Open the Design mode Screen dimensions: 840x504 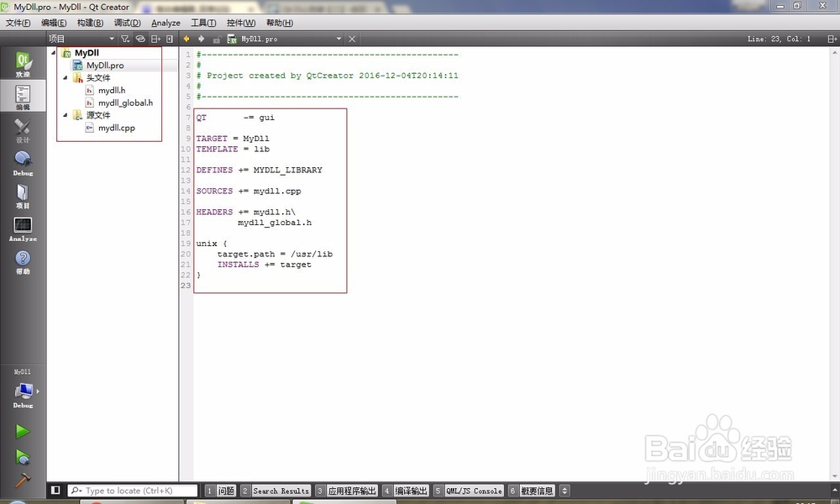pos(23,129)
